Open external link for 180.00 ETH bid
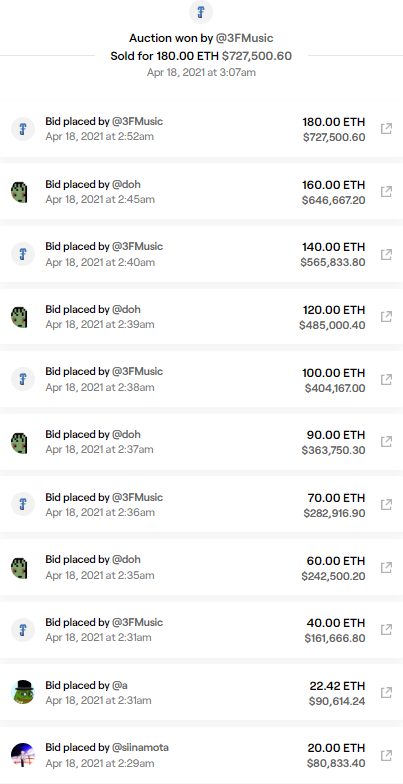Image resolution: width=403 pixels, height=784 pixels. [386, 129]
